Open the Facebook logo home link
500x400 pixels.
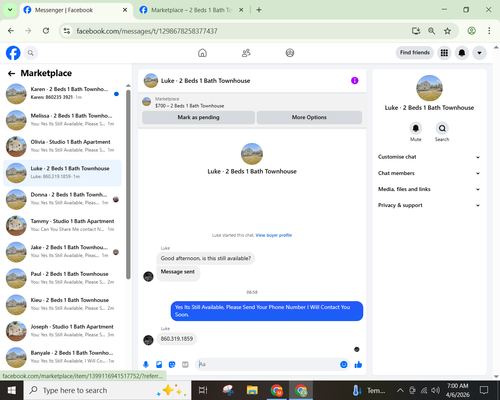coord(13,53)
